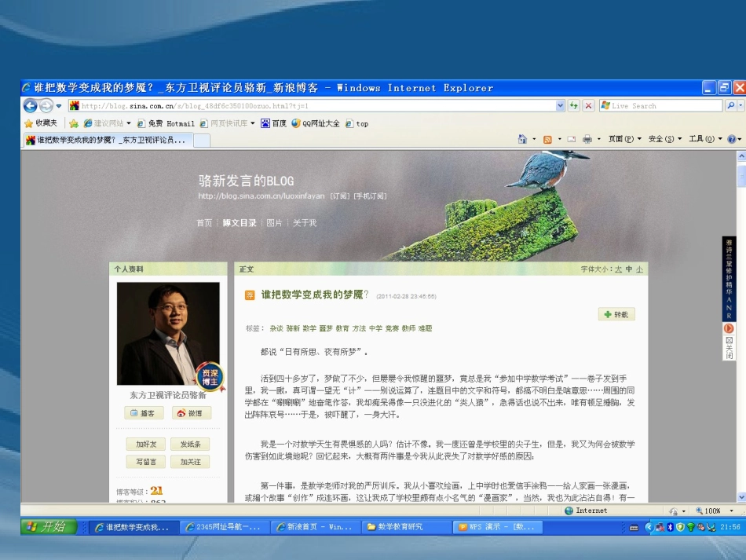Switch to 2345网址导航 taskbar window
The width and height of the screenshot is (746, 560).
pos(224,527)
